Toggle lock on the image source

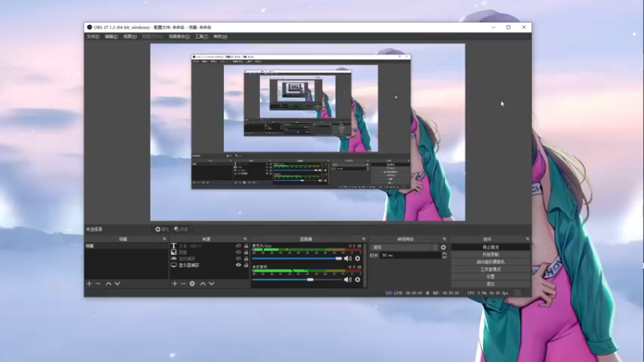pyautogui.click(x=246, y=252)
